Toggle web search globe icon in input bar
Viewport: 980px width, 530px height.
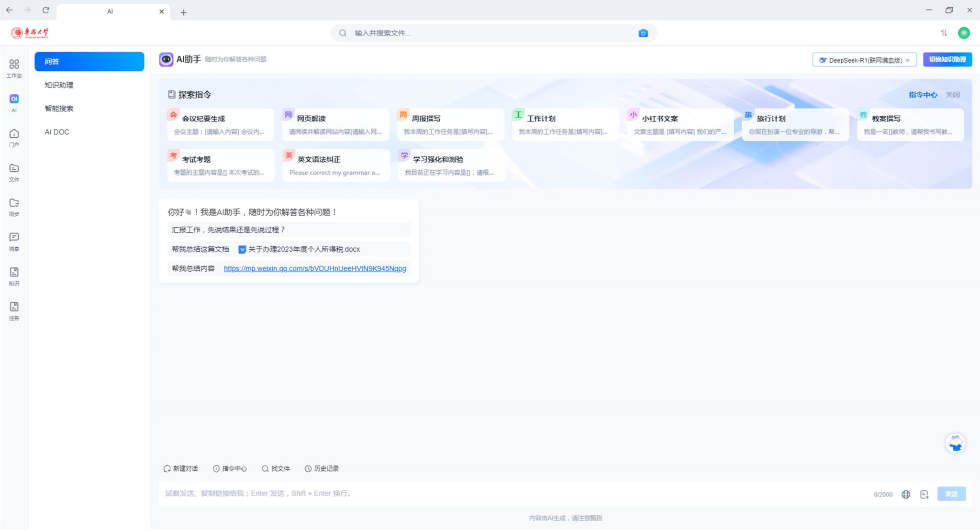906,494
